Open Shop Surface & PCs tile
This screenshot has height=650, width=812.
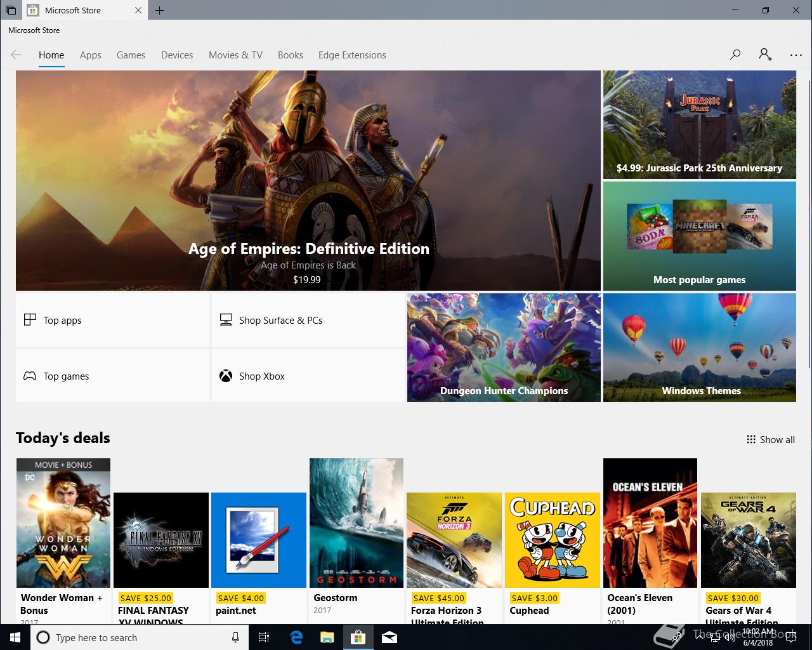(x=308, y=320)
